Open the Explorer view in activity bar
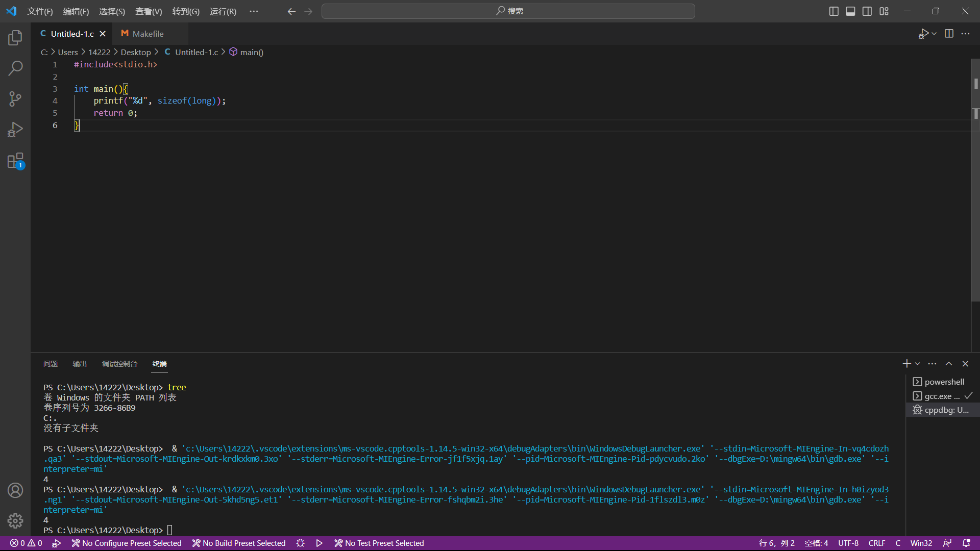 [x=15, y=37]
